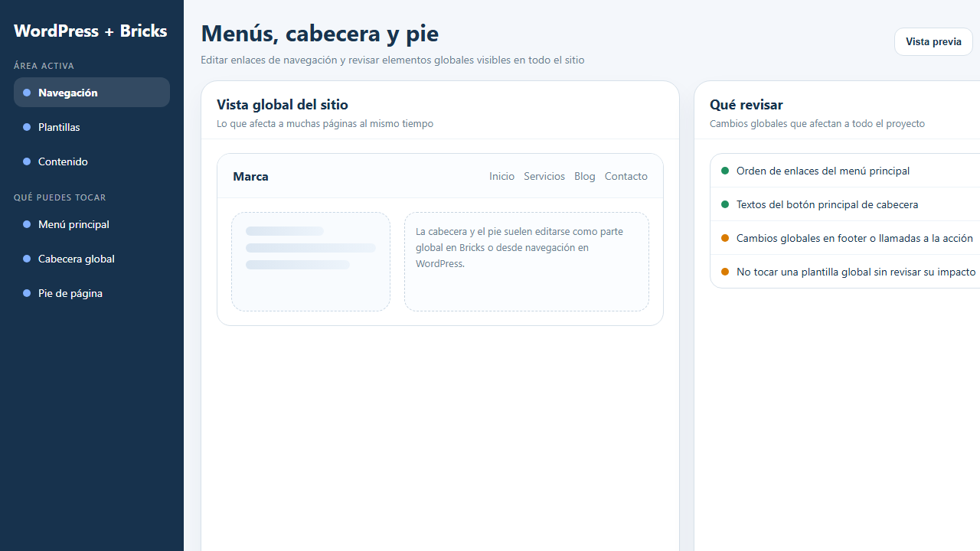The image size is (980, 551).
Task: Click the blue dot beside Navegación
Action: (x=27, y=93)
